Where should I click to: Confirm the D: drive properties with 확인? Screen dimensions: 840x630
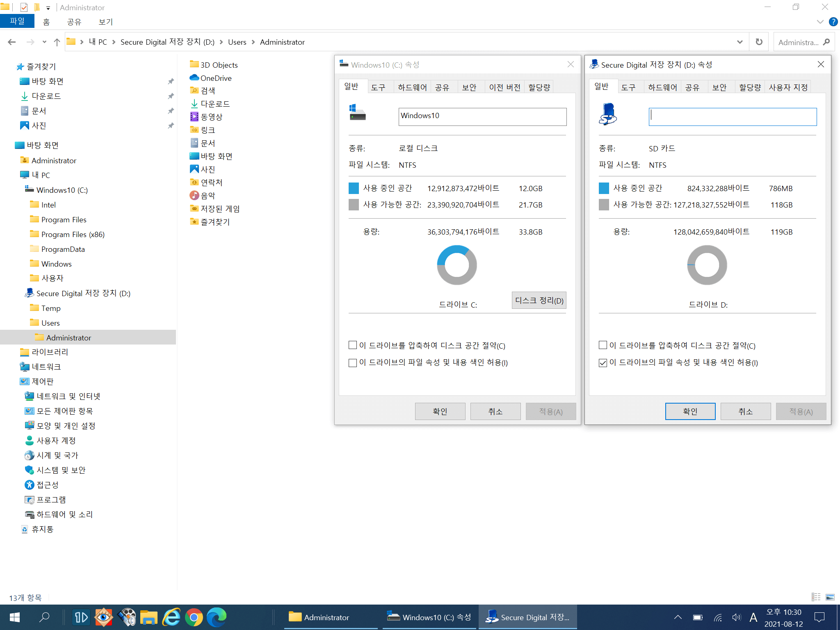[x=690, y=411]
